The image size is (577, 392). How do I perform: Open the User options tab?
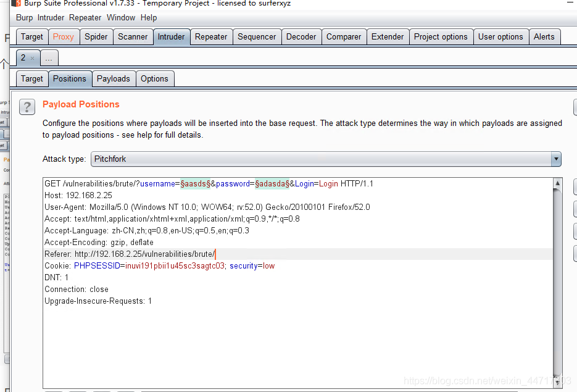[x=500, y=37]
